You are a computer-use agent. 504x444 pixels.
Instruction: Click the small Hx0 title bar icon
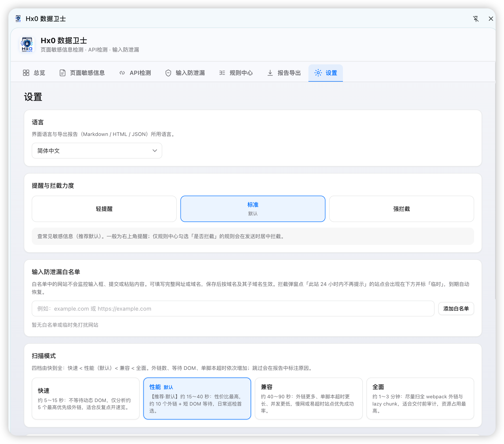[x=18, y=19]
